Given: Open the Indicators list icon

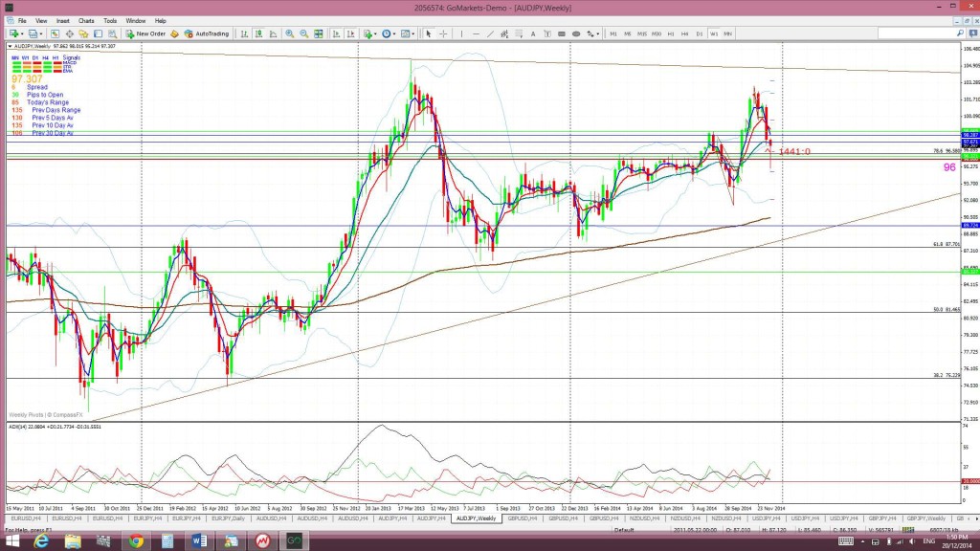Looking at the screenshot, I should (x=368, y=33).
